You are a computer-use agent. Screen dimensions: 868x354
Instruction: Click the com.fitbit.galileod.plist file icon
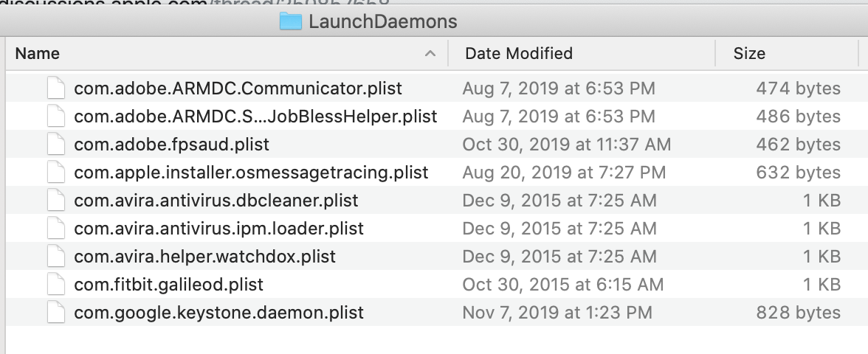(57, 285)
